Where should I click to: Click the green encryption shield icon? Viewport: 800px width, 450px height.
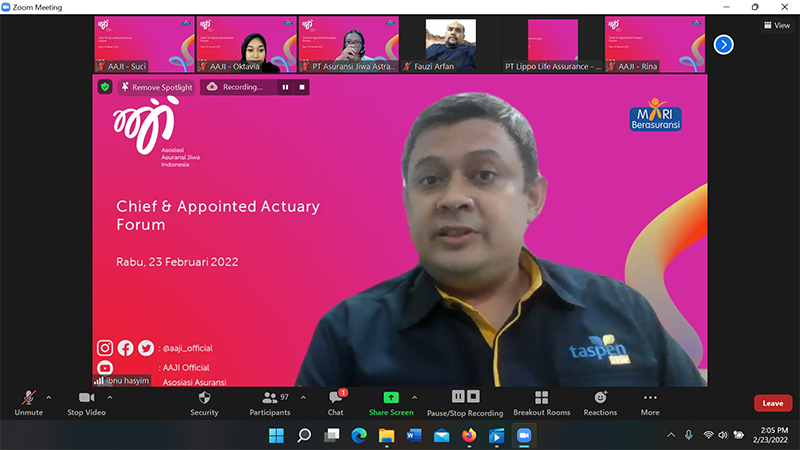point(105,87)
